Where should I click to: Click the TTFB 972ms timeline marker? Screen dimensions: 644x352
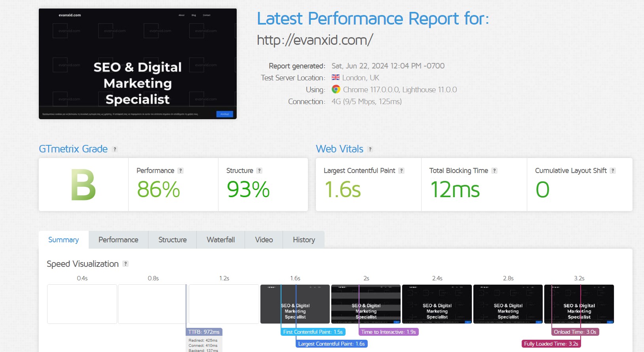tap(204, 332)
